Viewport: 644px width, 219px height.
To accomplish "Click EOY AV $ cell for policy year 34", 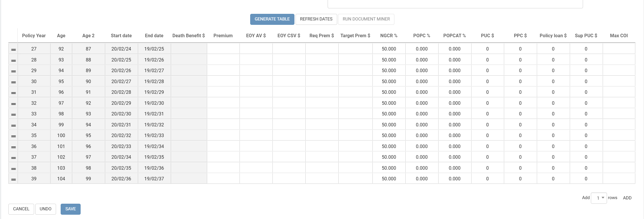I will click(x=256, y=125).
